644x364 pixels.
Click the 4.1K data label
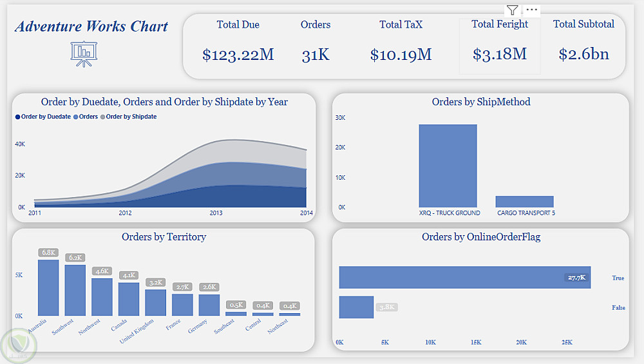tap(129, 275)
